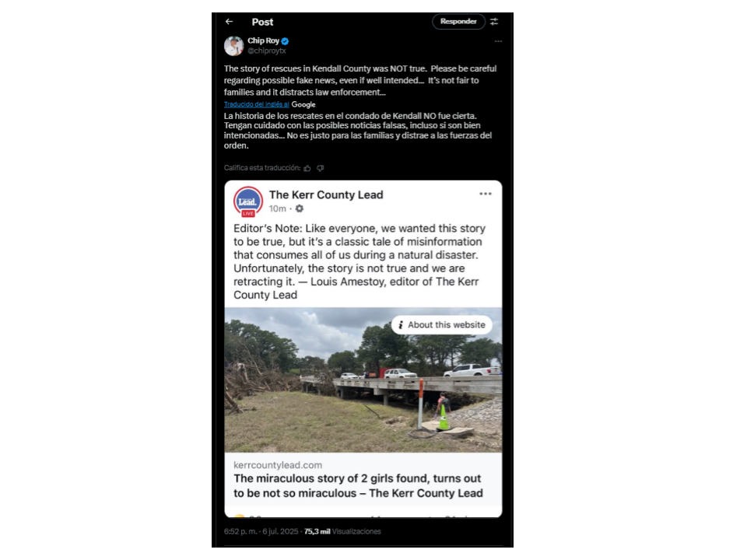Click the red LIVE badge
This screenshot has height=560, width=747.
pyautogui.click(x=248, y=214)
